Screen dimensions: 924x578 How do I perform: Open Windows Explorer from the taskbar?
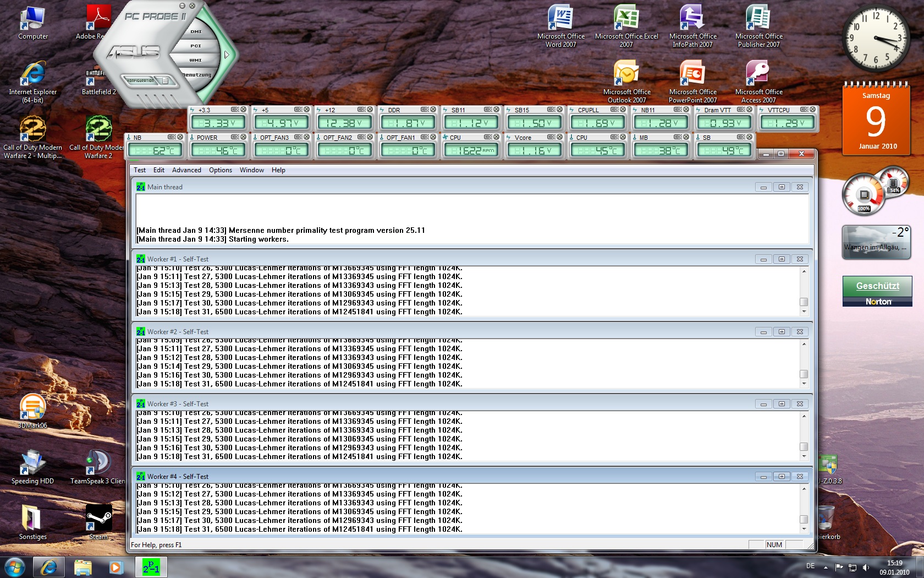[x=82, y=567]
